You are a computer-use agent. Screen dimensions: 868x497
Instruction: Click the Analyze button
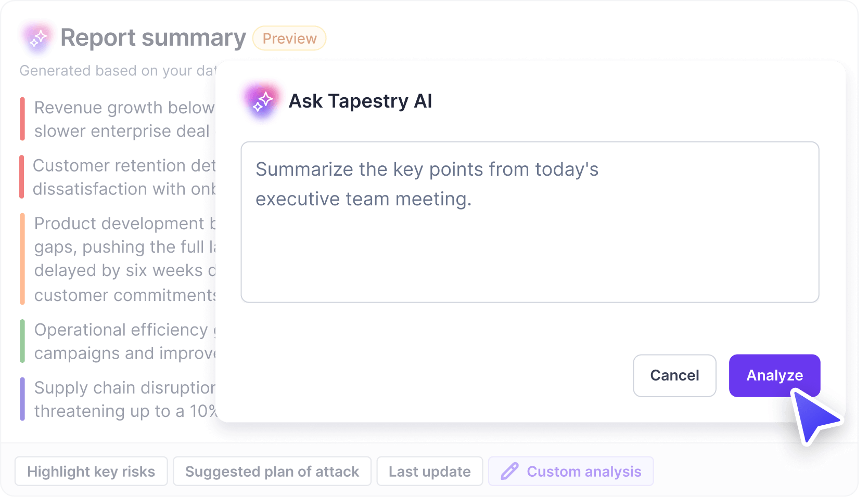(x=774, y=375)
